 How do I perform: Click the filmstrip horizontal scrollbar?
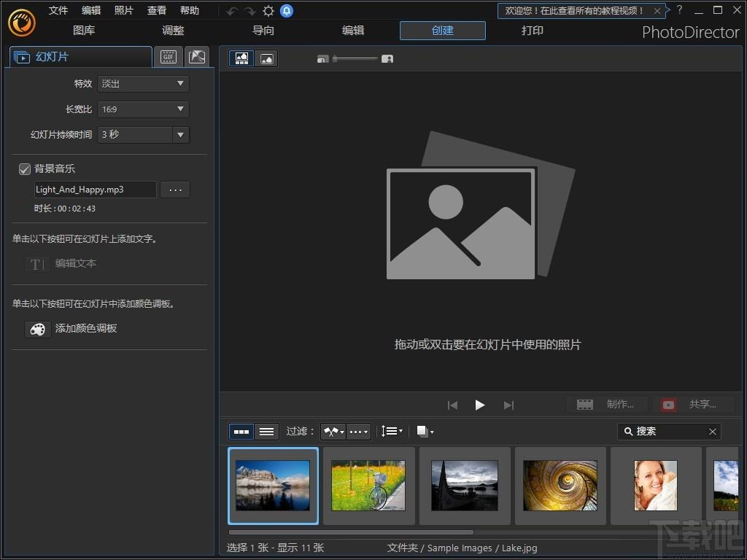[x=351, y=532]
